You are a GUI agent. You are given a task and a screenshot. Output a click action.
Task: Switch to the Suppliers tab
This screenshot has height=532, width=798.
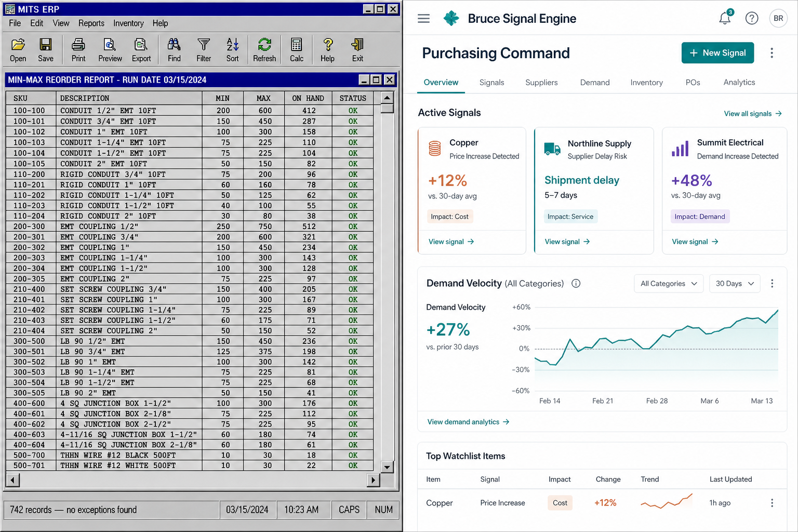point(541,83)
